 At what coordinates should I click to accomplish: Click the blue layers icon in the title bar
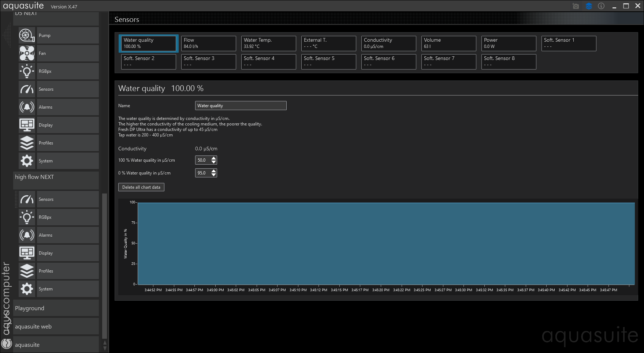coord(589,6)
